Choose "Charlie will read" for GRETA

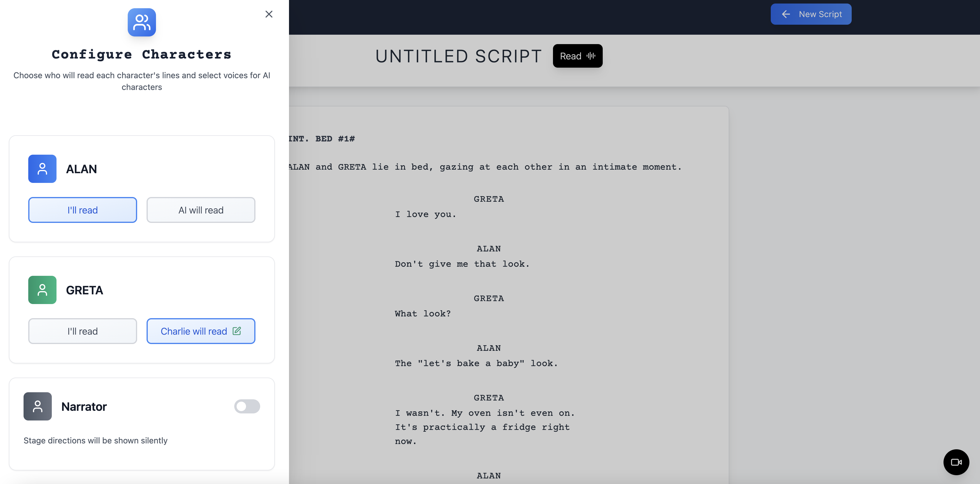pyautogui.click(x=193, y=331)
